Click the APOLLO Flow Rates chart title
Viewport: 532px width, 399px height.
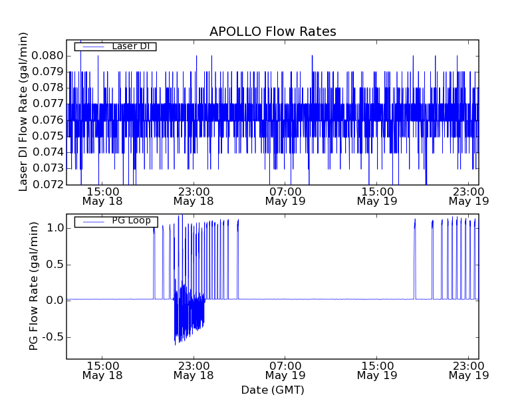coord(273,32)
